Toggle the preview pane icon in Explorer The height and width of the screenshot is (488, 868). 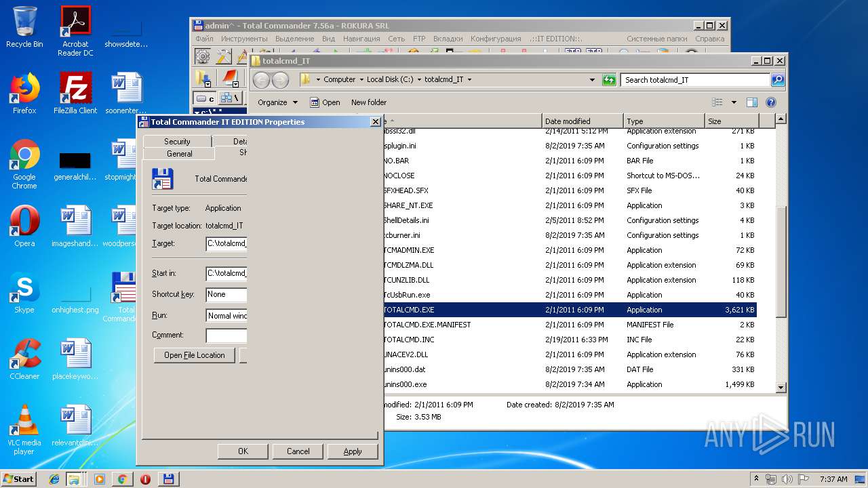coord(751,102)
